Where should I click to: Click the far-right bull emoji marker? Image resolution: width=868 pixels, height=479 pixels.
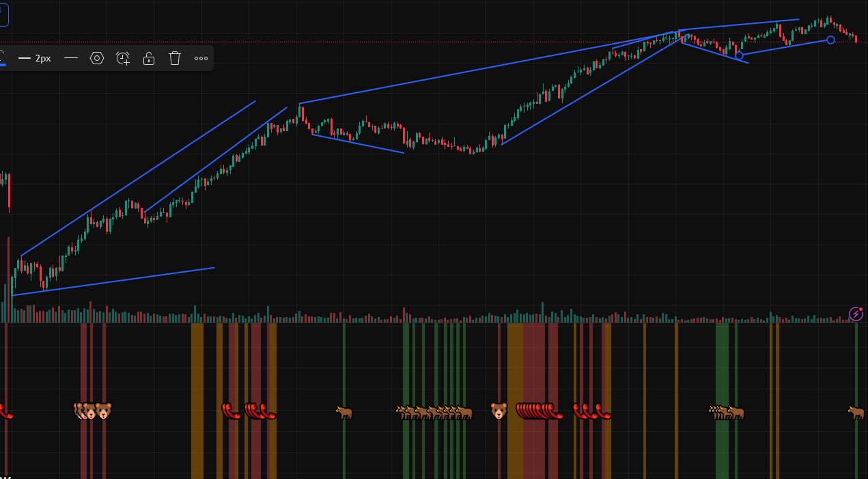pyautogui.click(x=856, y=411)
